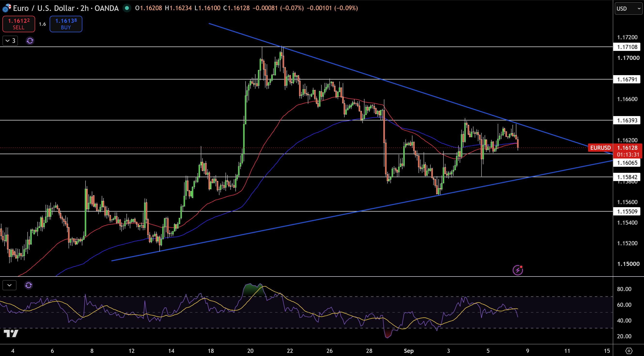Click the 20 date on time axis

tap(250, 351)
